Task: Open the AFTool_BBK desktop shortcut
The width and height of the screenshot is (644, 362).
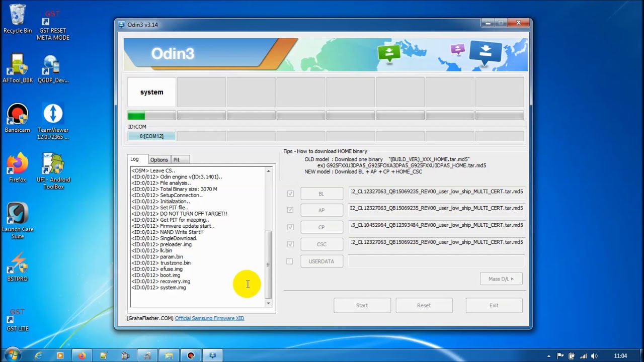Action: (18, 68)
